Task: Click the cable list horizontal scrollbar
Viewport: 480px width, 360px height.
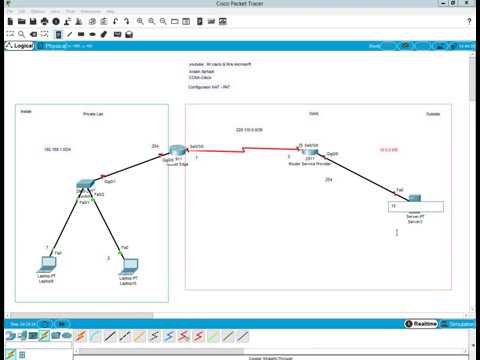Action: click(161, 350)
